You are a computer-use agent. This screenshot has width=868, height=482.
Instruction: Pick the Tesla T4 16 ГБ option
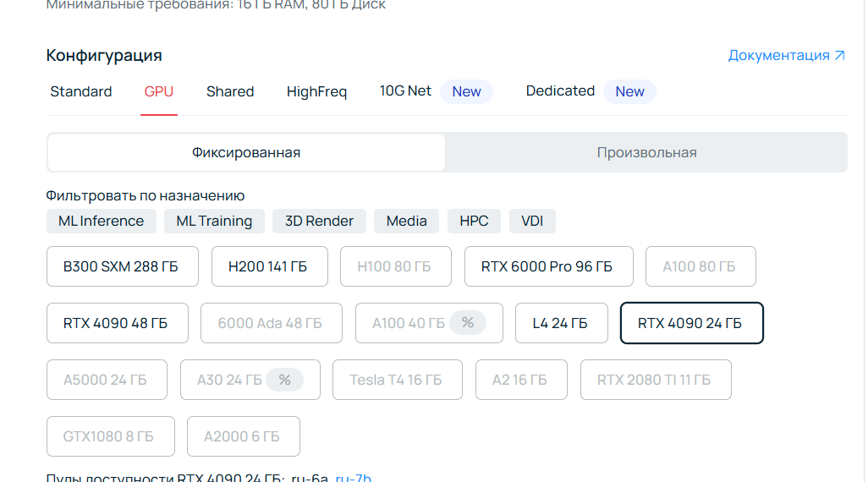coord(398,380)
